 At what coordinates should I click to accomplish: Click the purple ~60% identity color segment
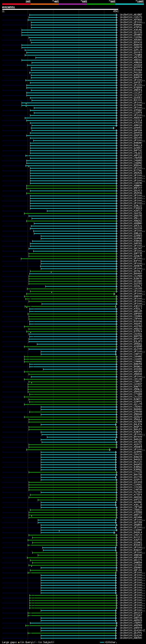73,4
